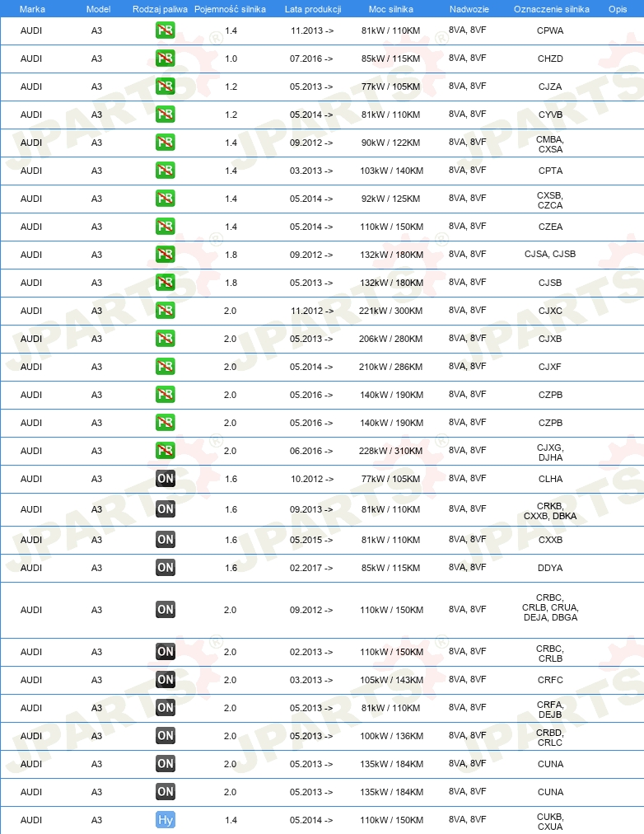Click power value 221kW / 300KM
Viewport: 644px width, 834px height.
[x=390, y=311]
